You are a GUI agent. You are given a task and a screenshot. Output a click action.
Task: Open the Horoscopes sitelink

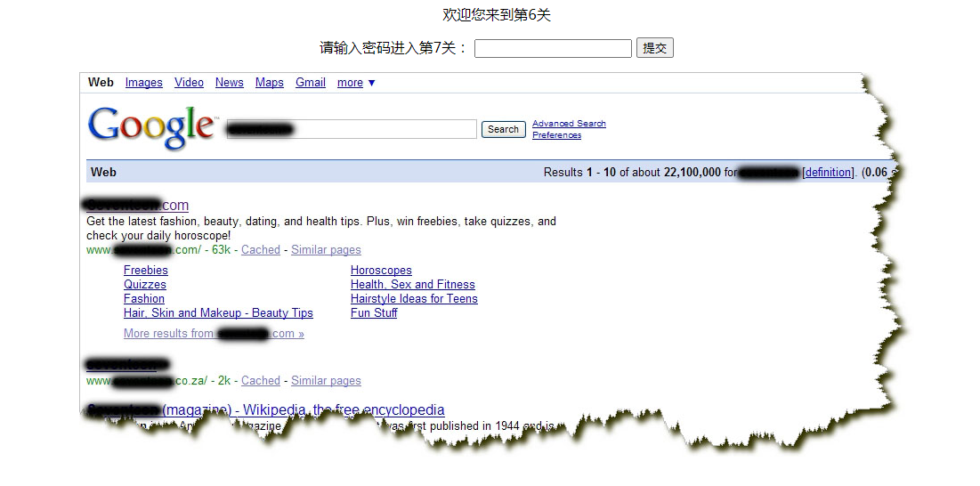[381, 270]
